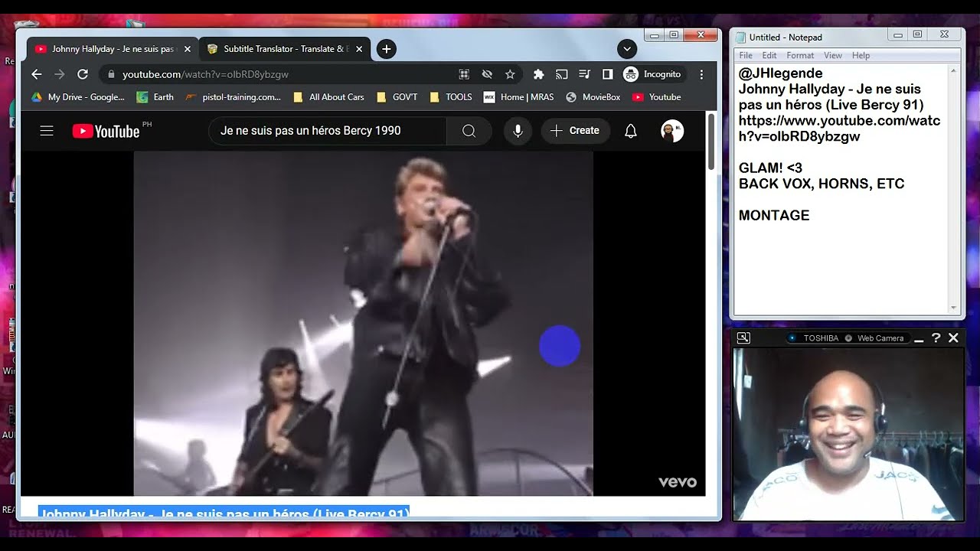
Task: Click the 'BACK VOX, HORNS, ETC' line
Action: coord(822,184)
